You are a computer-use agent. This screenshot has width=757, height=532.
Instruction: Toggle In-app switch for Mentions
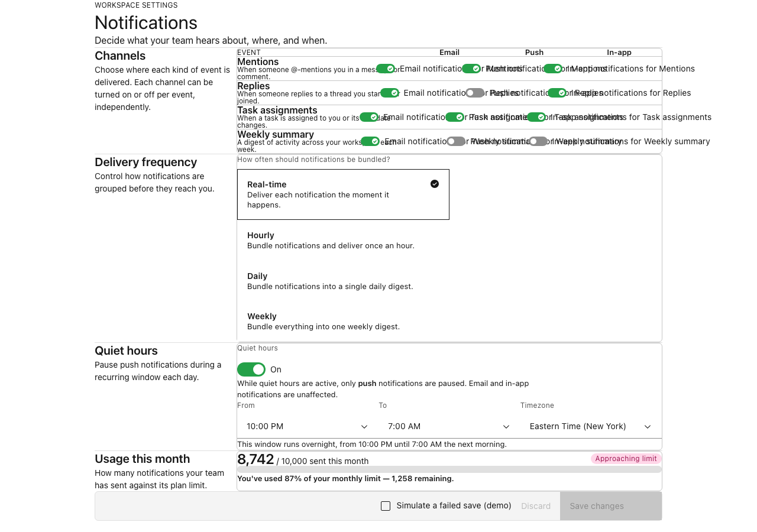point(553,69)
